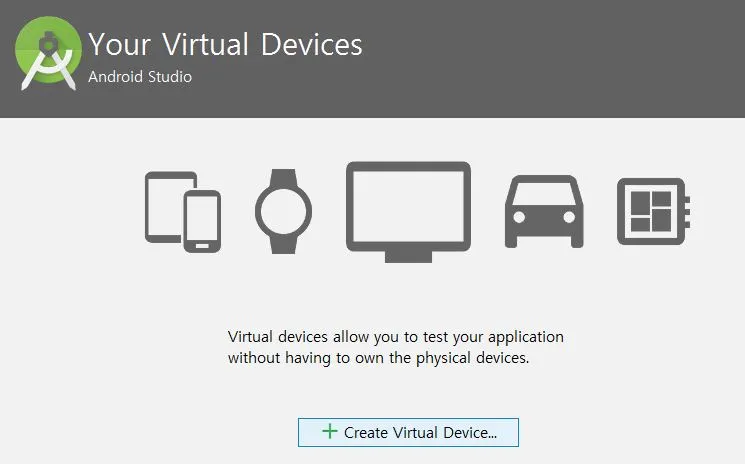
Task: Click the 'Your Virtual Devices' heading
Action: coord(225,45)
